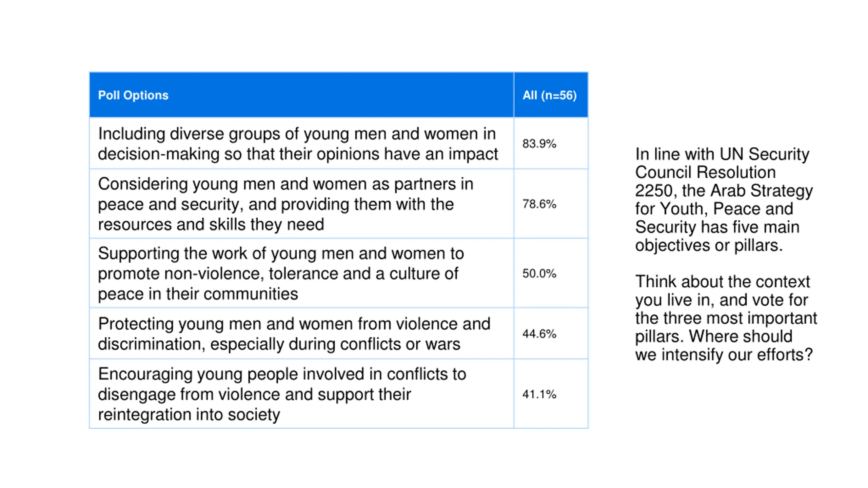Click the phrase 'objectives or pillars'
This screenshot has width=868, height=488.
(x=709, y=245)
